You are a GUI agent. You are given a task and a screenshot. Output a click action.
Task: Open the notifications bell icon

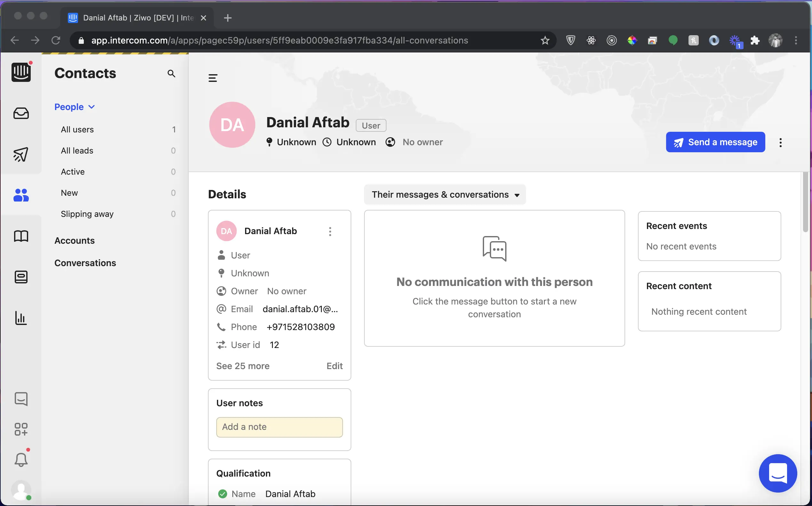(x=21, y=460)
